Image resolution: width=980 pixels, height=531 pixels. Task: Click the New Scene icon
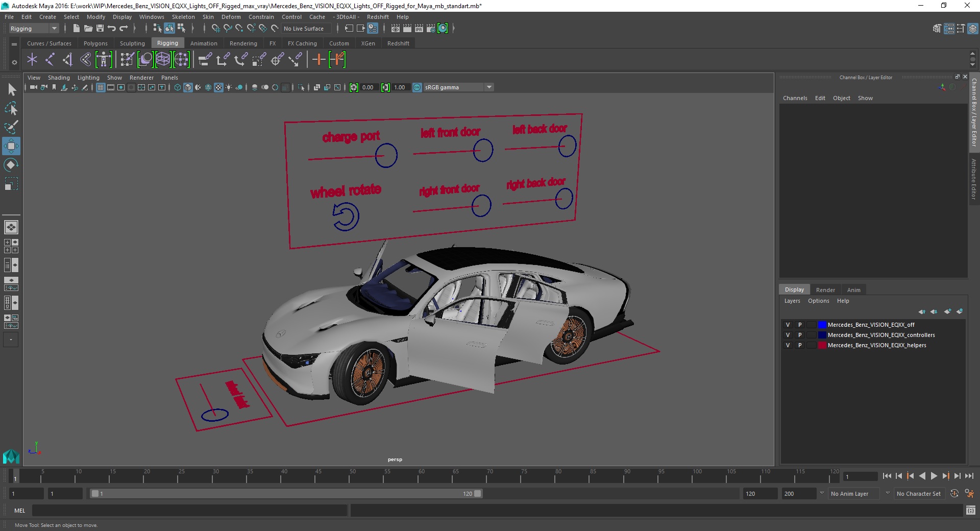[76, 29]
